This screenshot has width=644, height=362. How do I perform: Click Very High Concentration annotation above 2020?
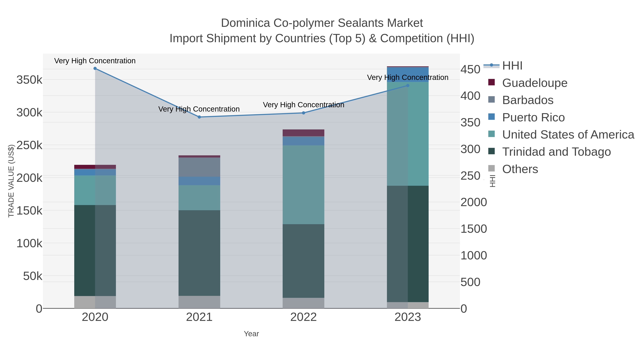(x=95, y=61)
